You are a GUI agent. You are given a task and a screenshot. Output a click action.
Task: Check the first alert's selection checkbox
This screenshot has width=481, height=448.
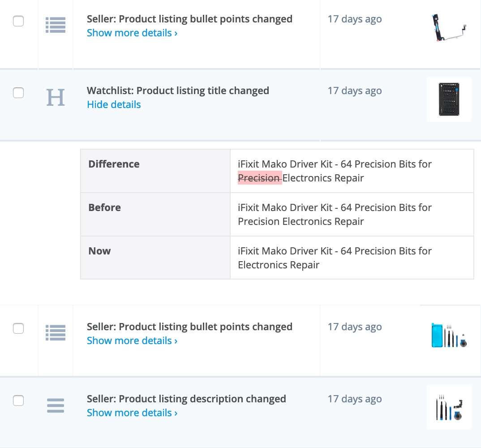18,21
